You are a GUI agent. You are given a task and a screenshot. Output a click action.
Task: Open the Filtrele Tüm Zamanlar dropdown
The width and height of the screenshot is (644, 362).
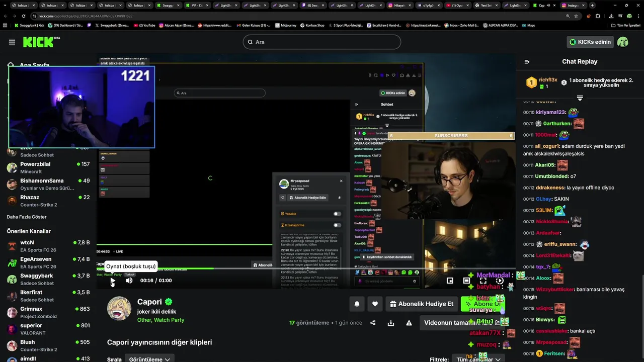(x=478, y=359)
